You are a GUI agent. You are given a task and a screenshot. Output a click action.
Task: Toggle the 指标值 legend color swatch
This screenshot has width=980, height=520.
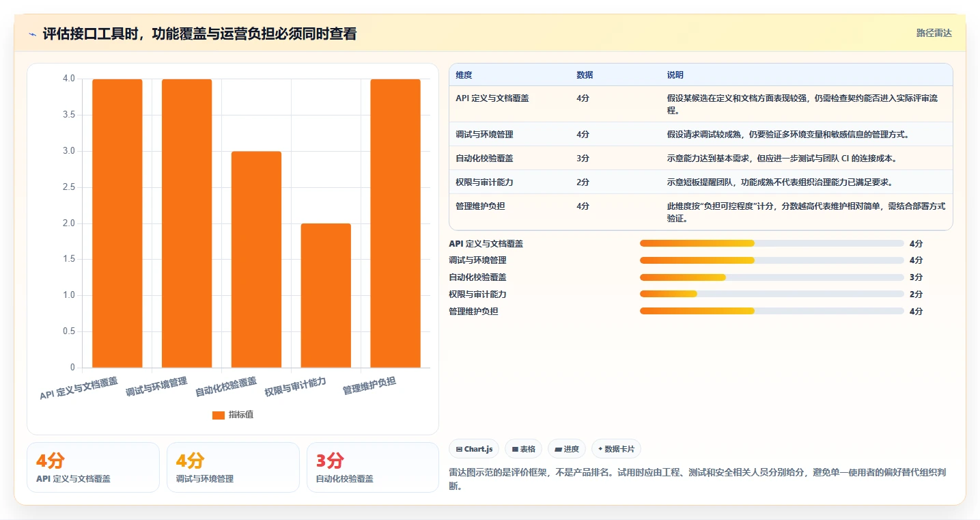(219, 415)
